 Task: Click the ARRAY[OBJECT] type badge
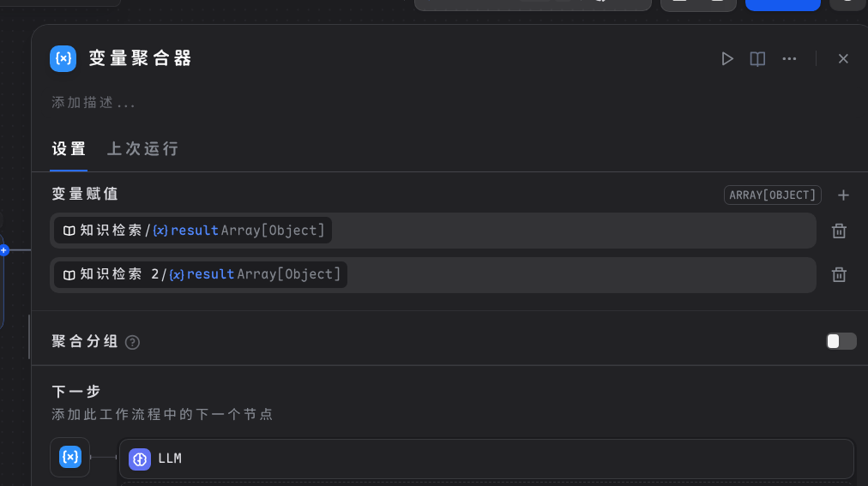(x=772, y=195)
